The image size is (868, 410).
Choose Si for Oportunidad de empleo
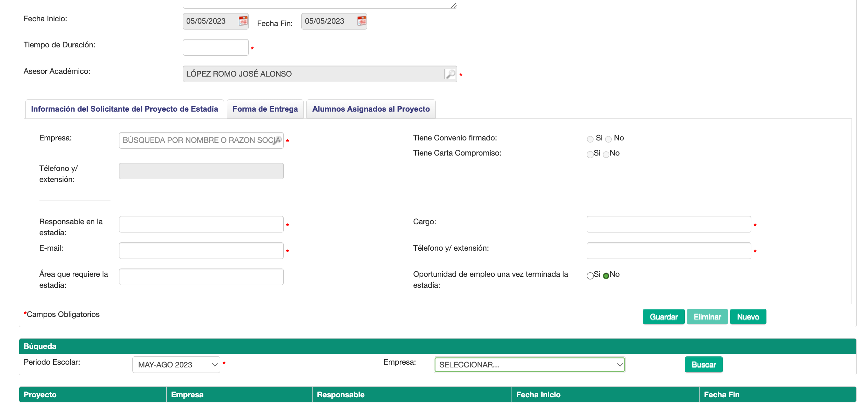[x=590, y=276]
